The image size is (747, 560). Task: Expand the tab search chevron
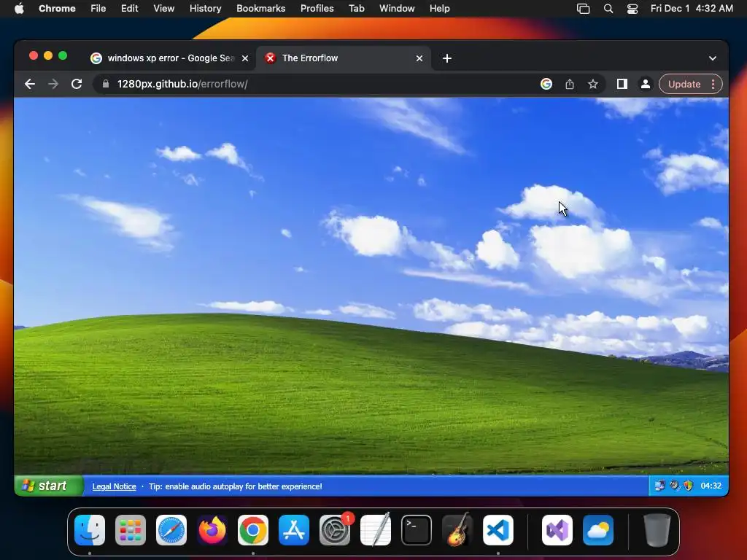[712, 58]
